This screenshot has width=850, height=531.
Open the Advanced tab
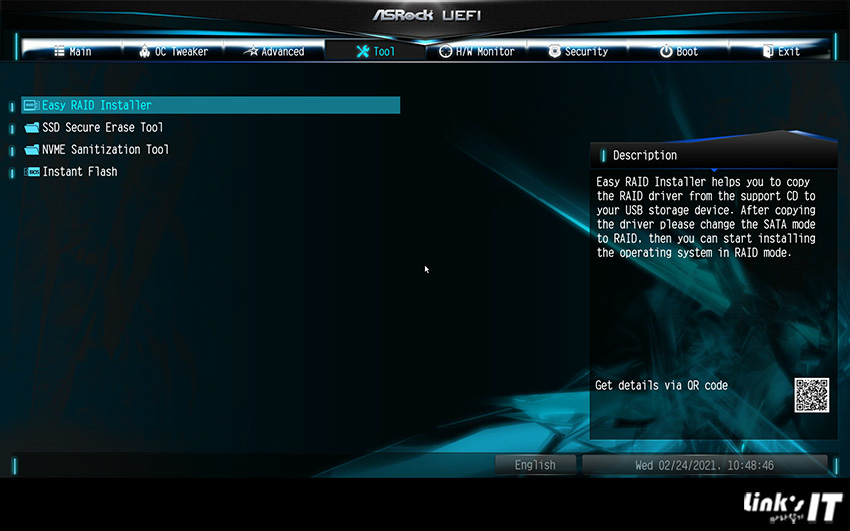coord(274,51)
